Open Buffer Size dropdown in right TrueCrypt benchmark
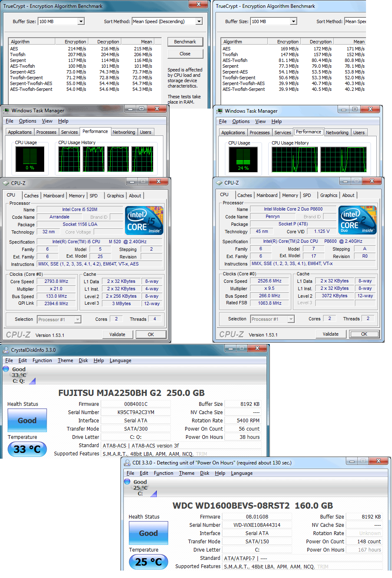 click(293, 21)
